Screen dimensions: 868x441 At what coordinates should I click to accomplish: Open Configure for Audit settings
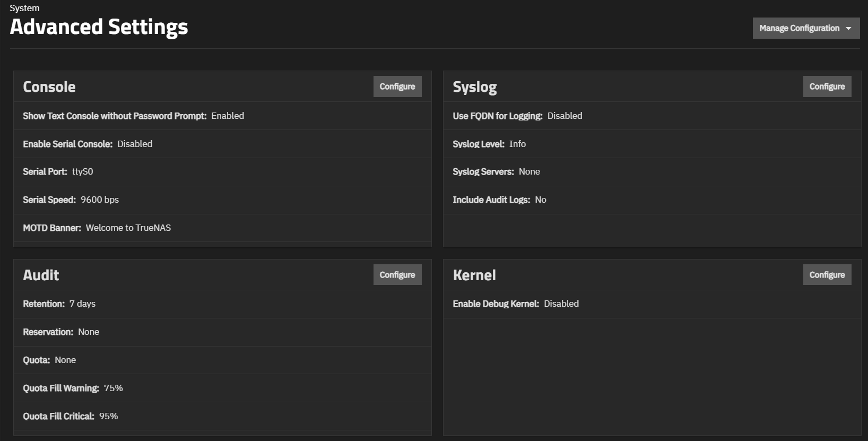pyautogui.click(x=397, y=275)
